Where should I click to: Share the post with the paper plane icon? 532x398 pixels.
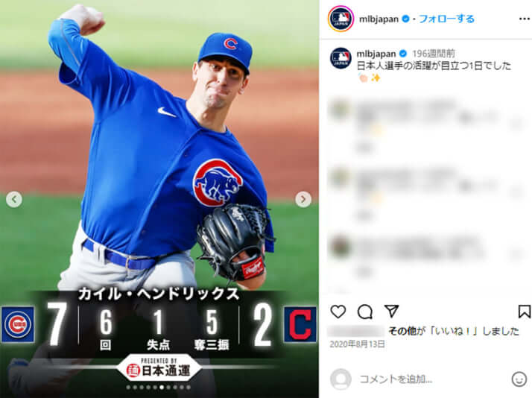[x=391, y=311]
